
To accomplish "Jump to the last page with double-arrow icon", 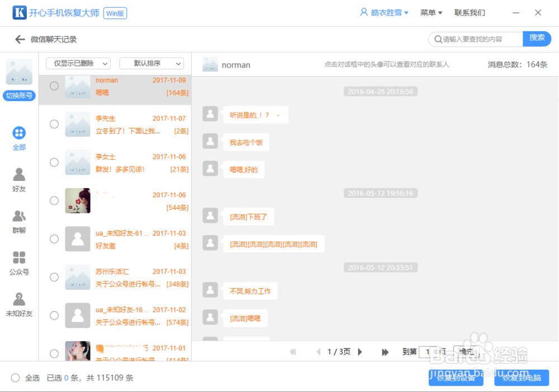I will (x=385, y=352).
